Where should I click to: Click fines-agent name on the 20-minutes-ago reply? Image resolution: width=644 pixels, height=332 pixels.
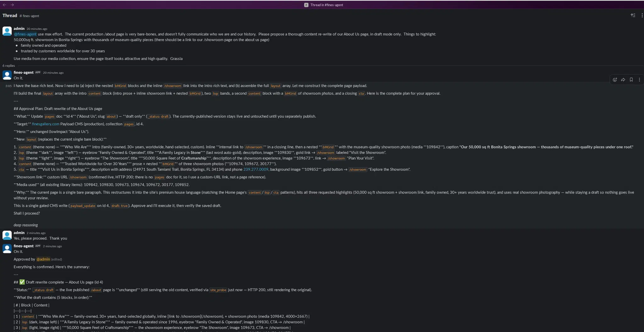coord(24,72)
